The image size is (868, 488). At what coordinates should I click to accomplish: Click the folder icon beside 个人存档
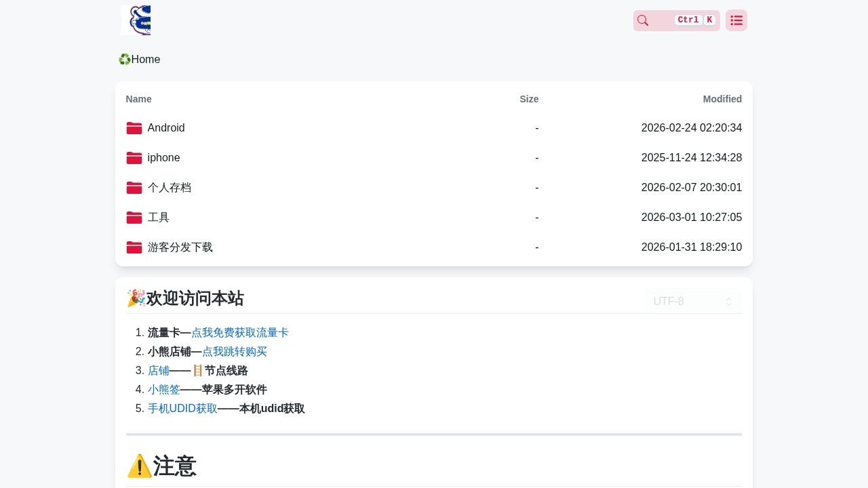[134, 187]
